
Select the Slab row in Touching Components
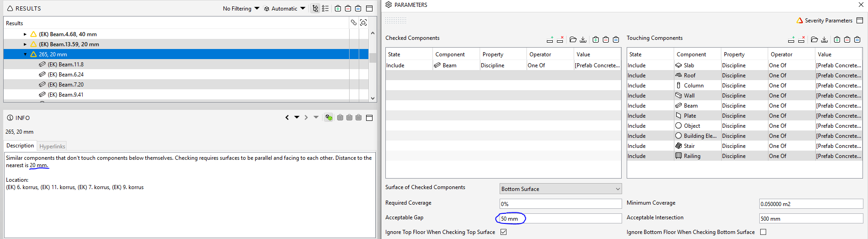click(745, 65)
